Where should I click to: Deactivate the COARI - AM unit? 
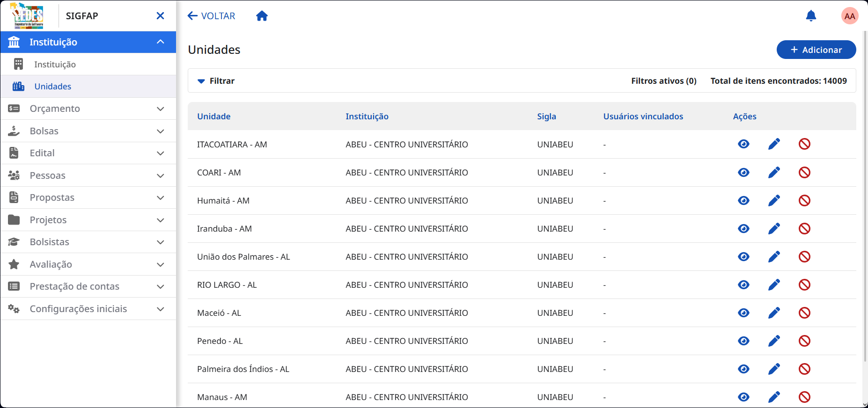pyautogui.click(x=804, y=172)
